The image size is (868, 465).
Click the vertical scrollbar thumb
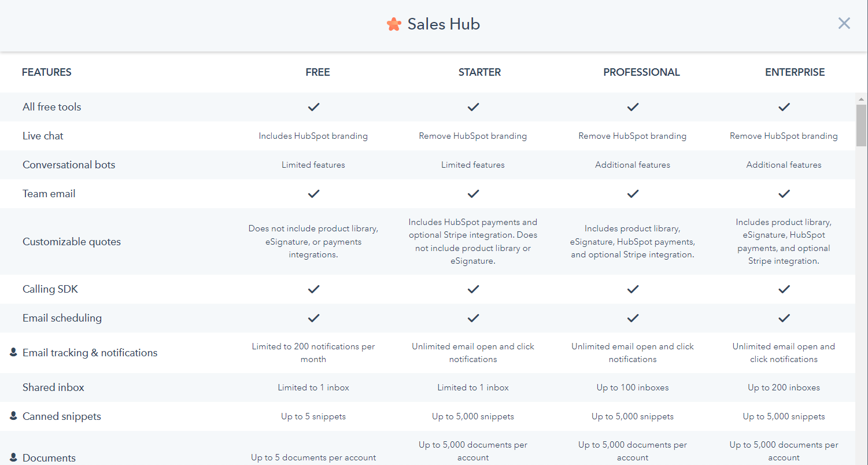click(862, 124)
